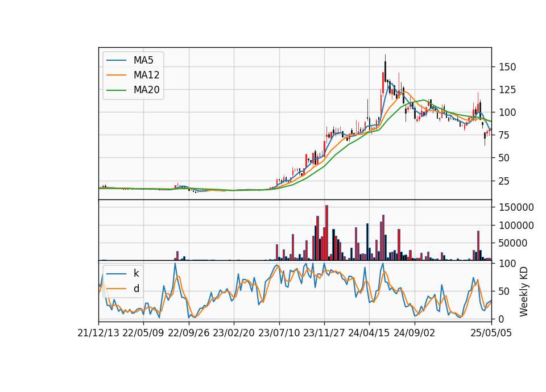
Task: Click the 75 price axis label
Action: pos(504,135)
